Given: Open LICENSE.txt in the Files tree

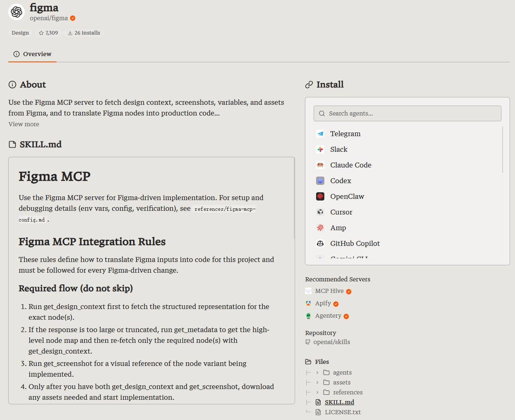Looking at the screenshot, I should click(x=343, y=412).
